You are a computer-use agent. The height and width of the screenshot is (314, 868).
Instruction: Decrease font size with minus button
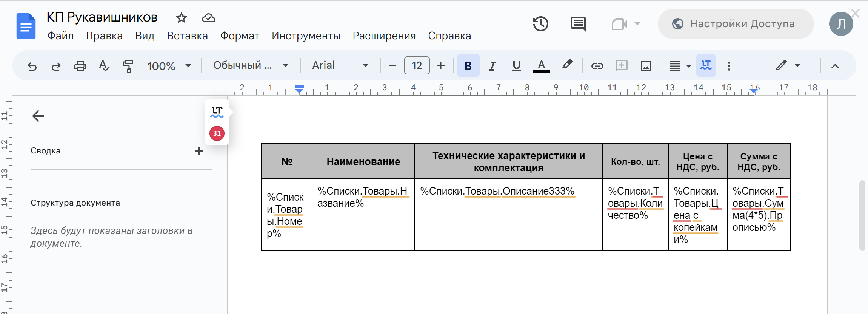(392, 66)
